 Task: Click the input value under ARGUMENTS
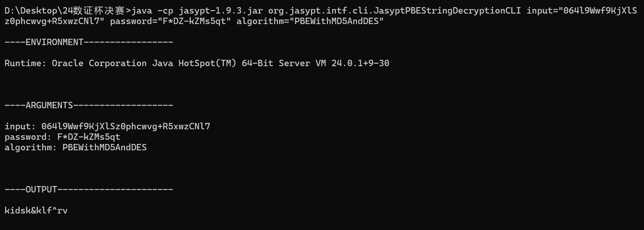125,126
